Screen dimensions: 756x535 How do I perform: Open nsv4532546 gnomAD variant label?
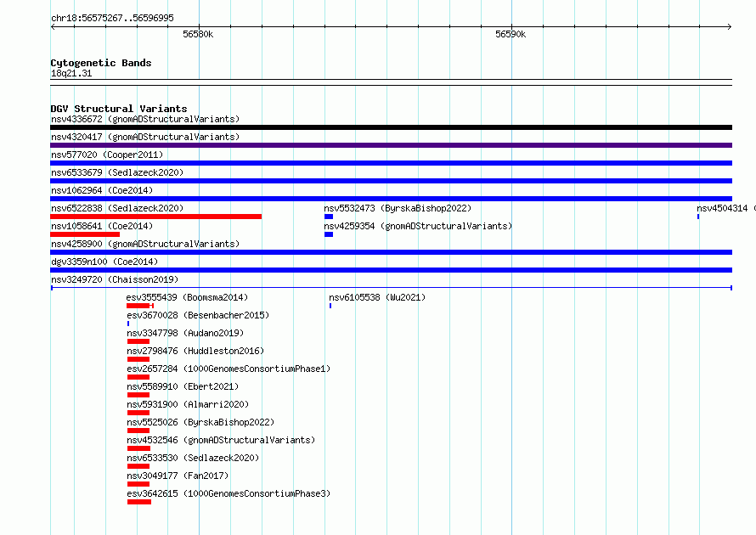(221, 440)
